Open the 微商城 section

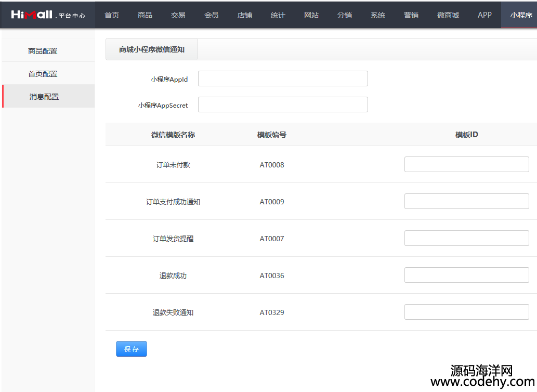pos(448,15)
